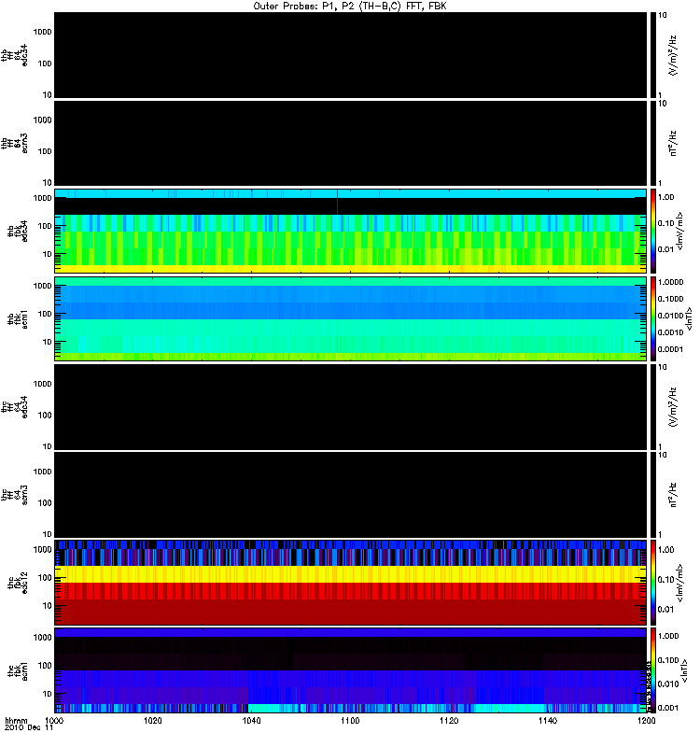
Task: Click the color bar of thc fff edc34 panel
Action: pyautogui.click(x=652, y=407)
